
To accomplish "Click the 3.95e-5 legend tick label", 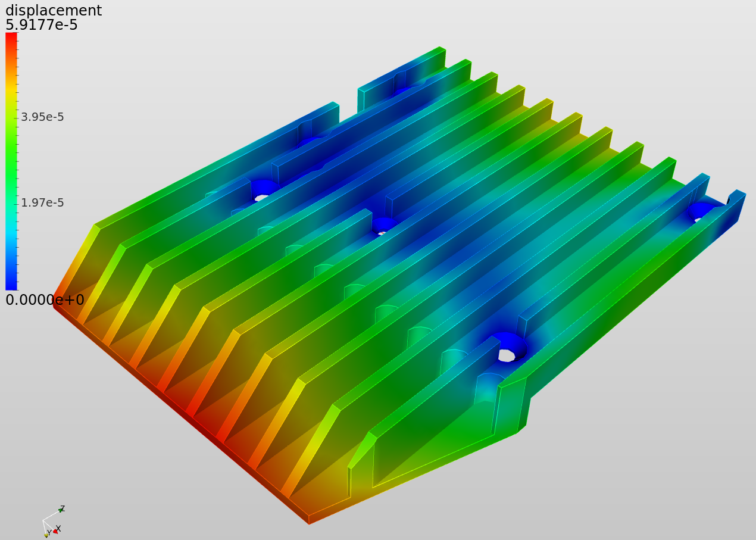I will [42, 117].
